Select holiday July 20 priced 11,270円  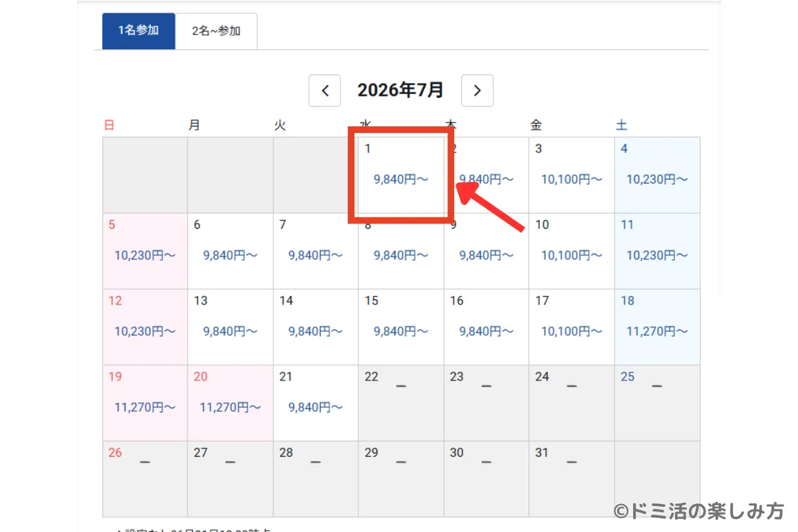[230, 403]
